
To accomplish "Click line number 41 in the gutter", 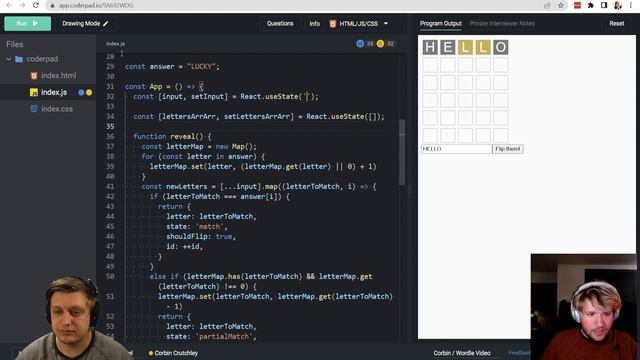I will [x=110, y=187].
